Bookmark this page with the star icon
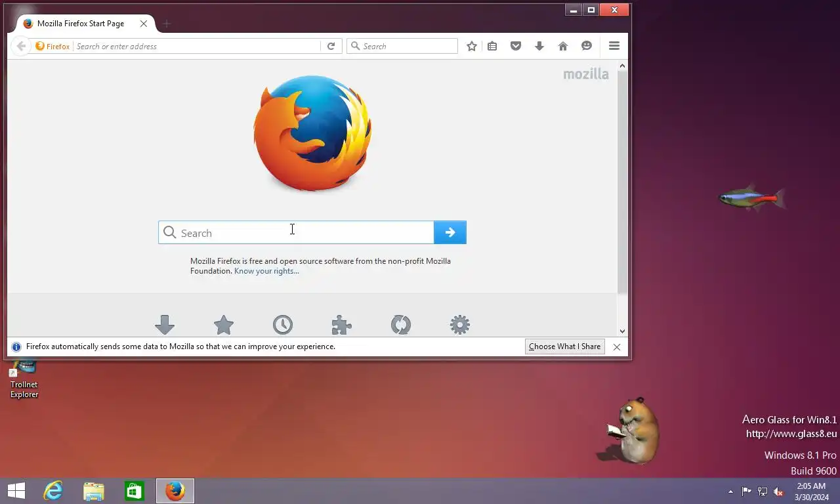Viewport: 840px width, 504px height. click(471, 46)
